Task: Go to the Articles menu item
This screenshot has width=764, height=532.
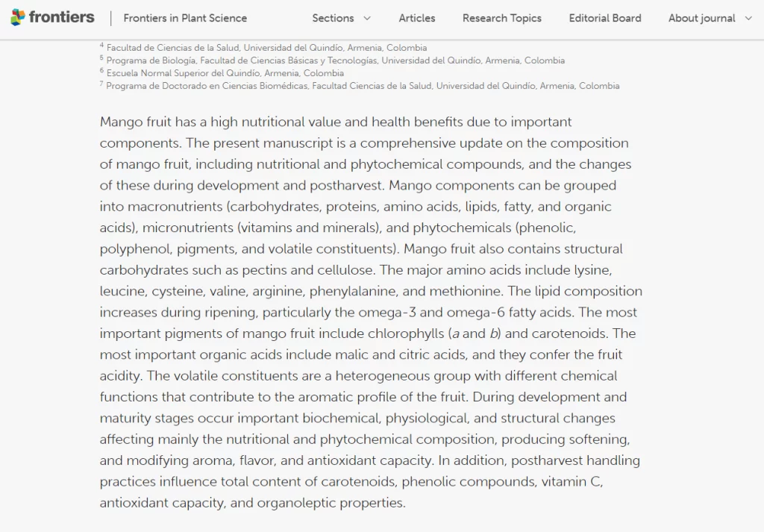Action: click(417, 18)
